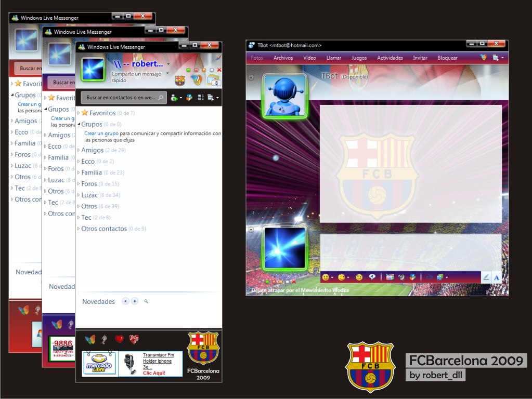532x399 pixels.
Task: Set status with red dot in front Messenger
Action: tap(196, 70)
